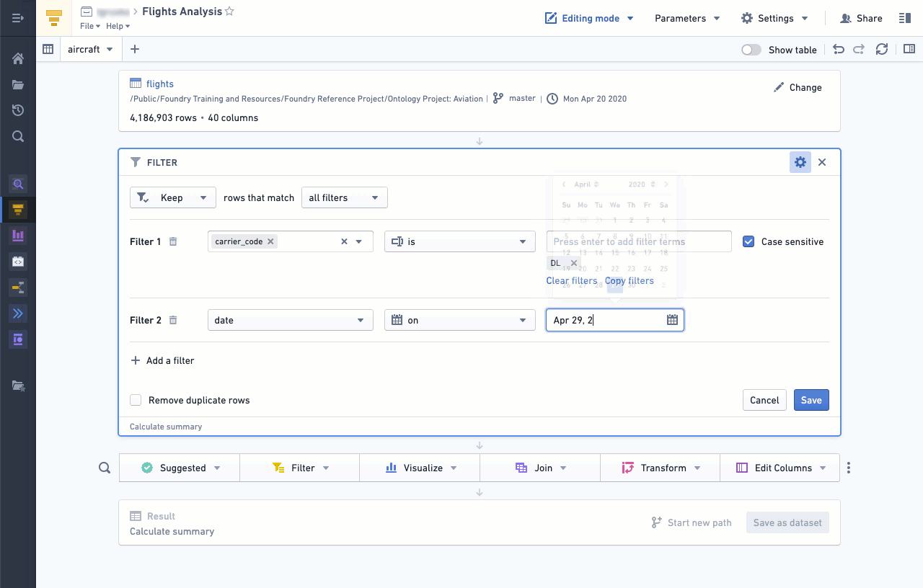
Task: Toggle the Show table switch
Action: coord(751,50)
